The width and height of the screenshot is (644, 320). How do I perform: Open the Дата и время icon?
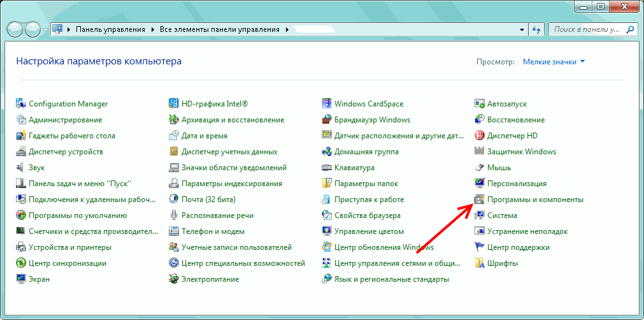pos(174,136)
